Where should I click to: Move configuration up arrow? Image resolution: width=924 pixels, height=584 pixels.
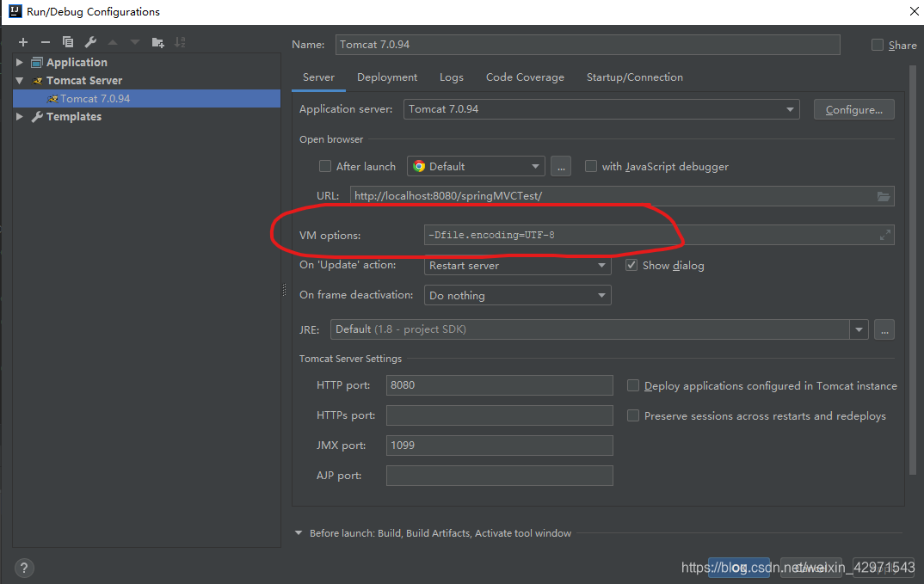click(x=113, y=42)
